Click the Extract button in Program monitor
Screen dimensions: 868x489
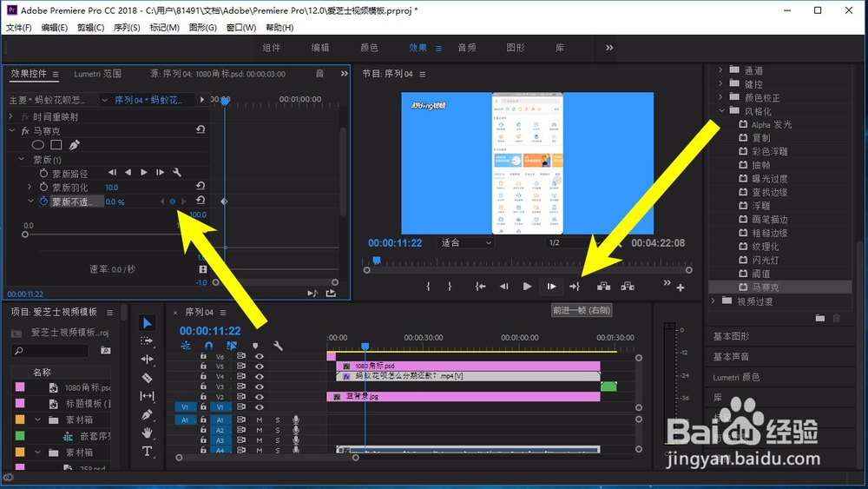click(628, 287)
